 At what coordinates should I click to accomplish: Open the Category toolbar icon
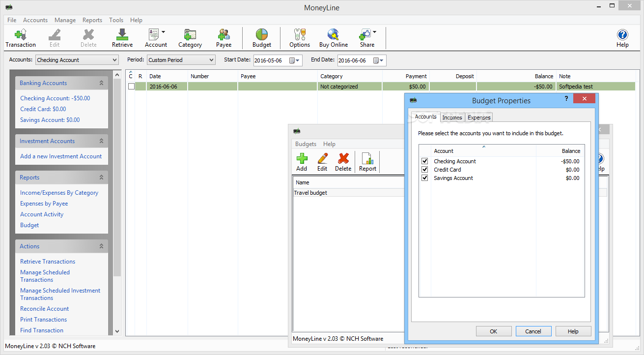[x=190, y=38]
